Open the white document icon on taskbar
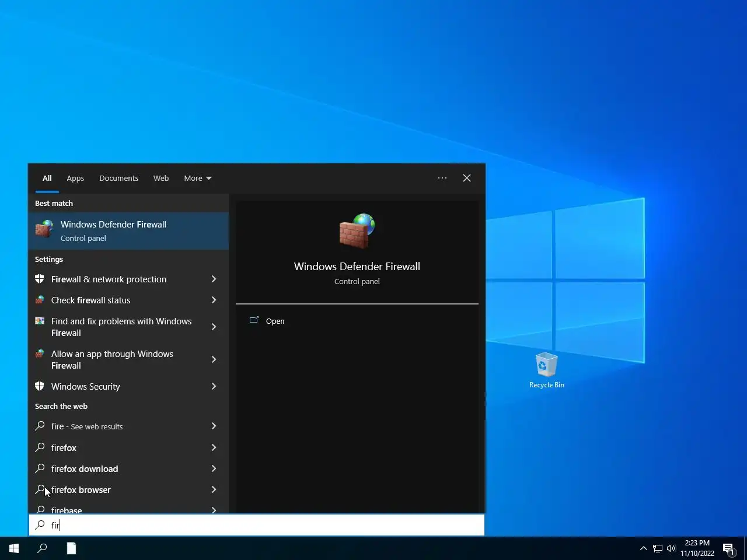Viewport: 747px width, 560px height. 71,548
